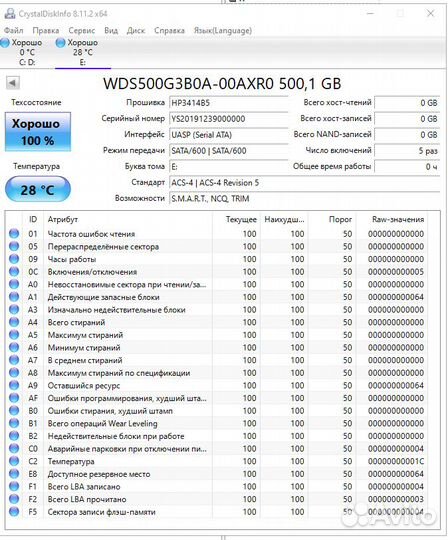Click status icon of attribute 0C
Image resolution: width=448 pixels, height=540 pixels.
click(14, 271)
